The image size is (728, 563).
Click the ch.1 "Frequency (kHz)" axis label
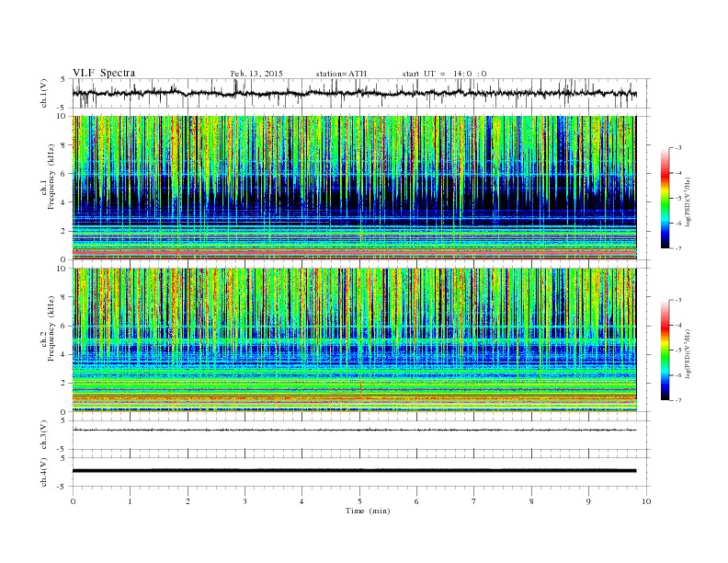coord(51,177)
